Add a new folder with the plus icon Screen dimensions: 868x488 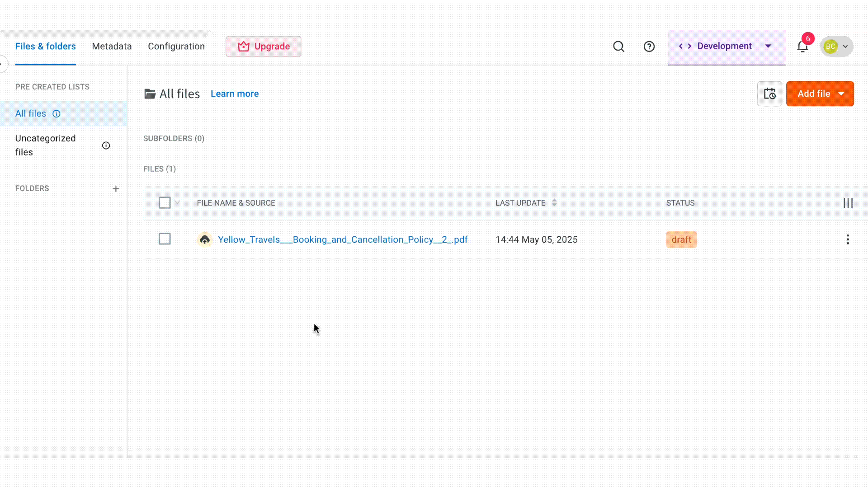(x=116, y=188)
